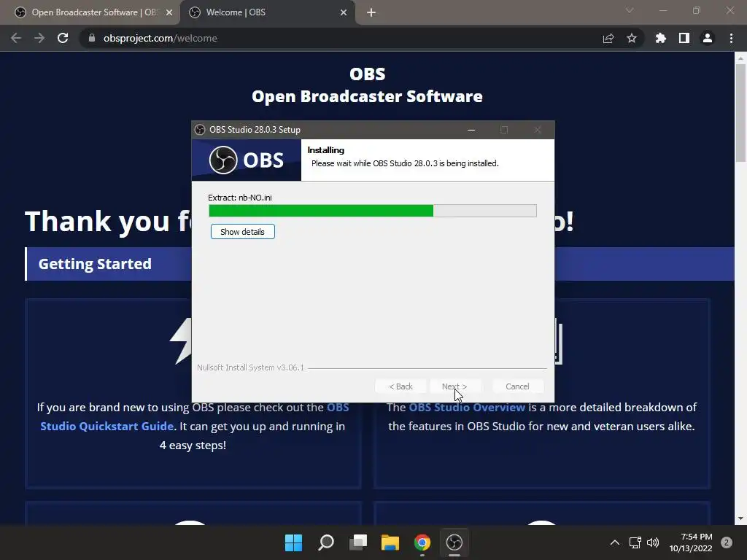Screen dimensions: 747x560
Task: Open Chrome extensions puzzle icon
Action: coord(661,38)
